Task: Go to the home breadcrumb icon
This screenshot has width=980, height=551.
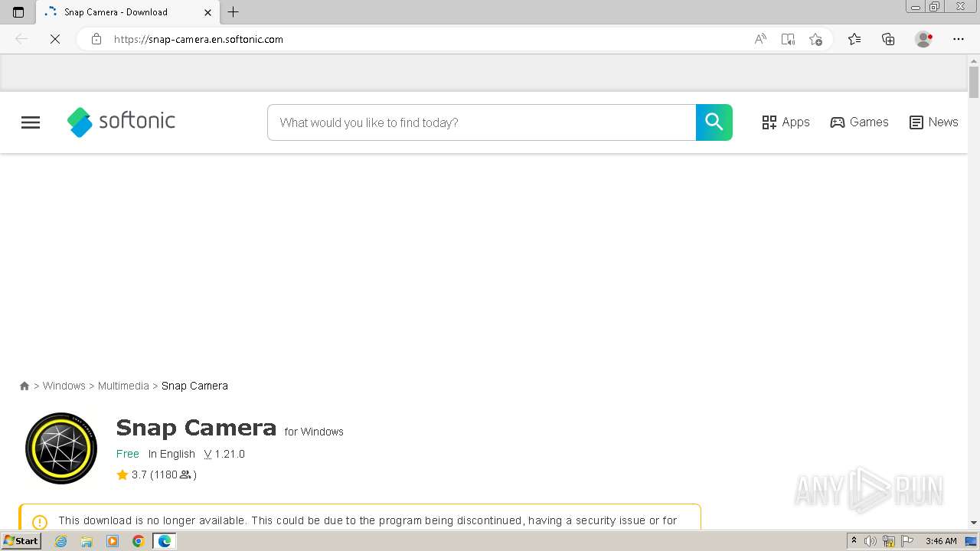Action: 24,386
